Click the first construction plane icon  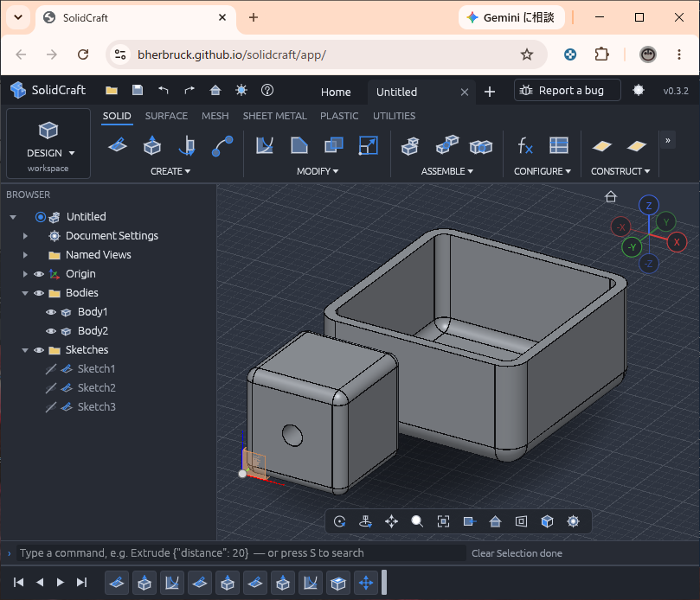point(601,146)
